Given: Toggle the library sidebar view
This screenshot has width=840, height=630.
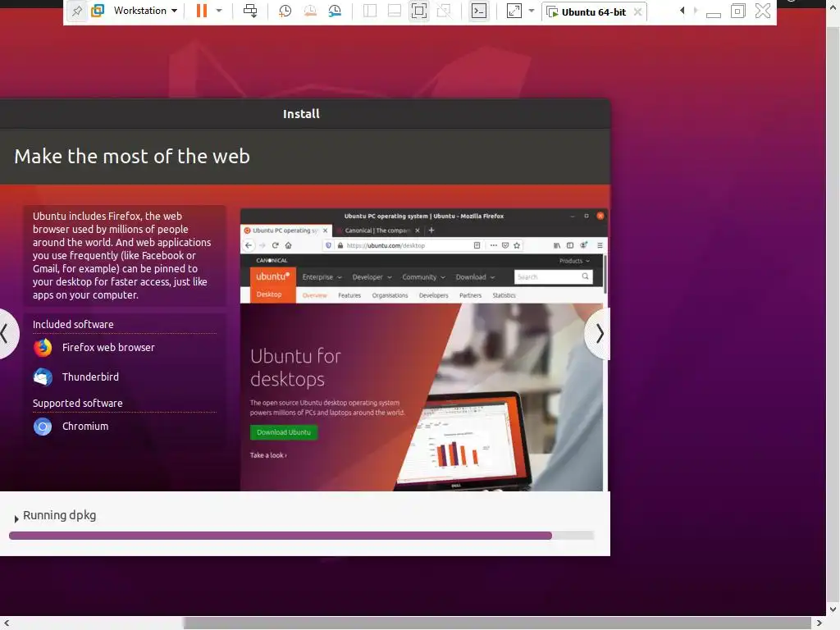Looking at the screenshot, I should point(370,11).
